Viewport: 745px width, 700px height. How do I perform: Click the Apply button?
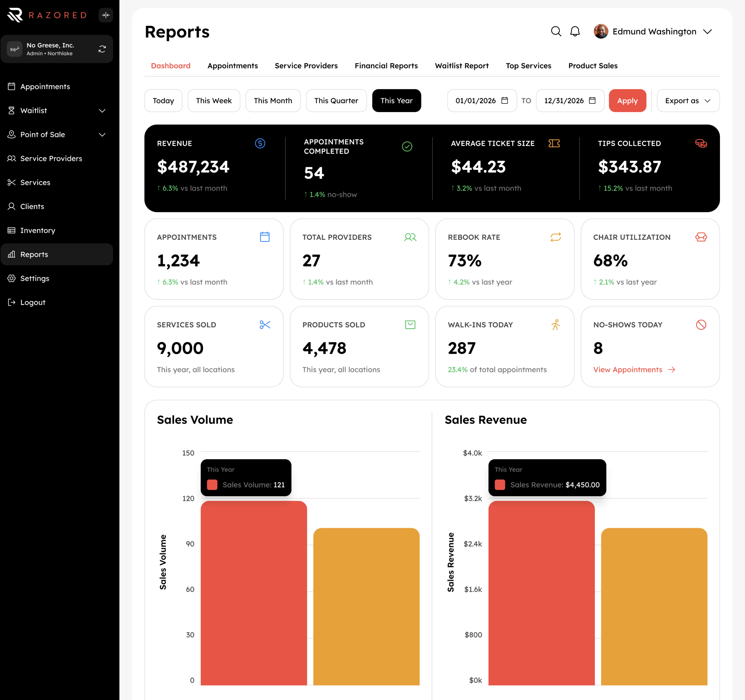627,100
